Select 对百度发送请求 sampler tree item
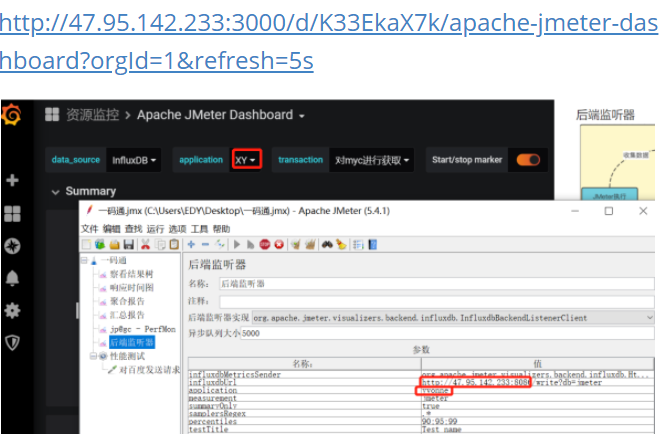 point(149,370)
